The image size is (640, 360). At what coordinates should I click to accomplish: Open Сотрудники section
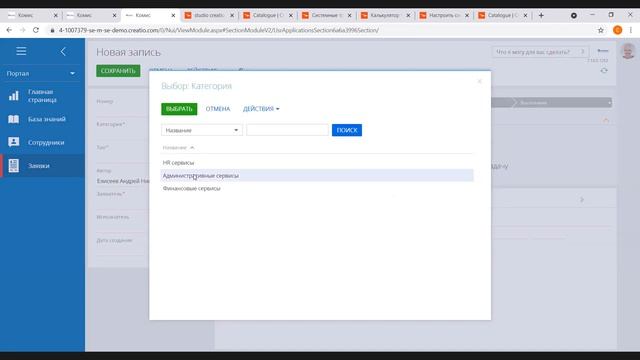click(42, 142)
